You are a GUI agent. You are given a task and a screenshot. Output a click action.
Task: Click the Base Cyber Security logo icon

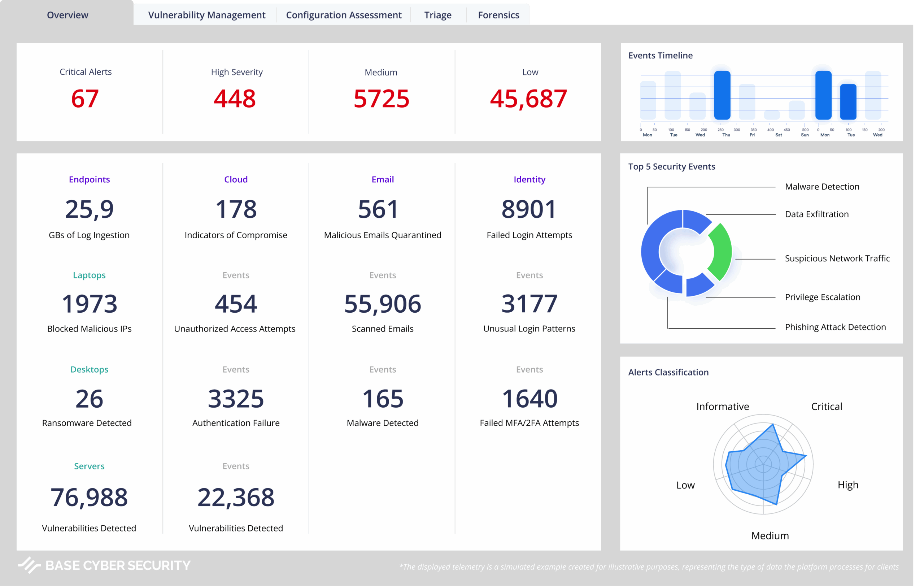point(29,565)
